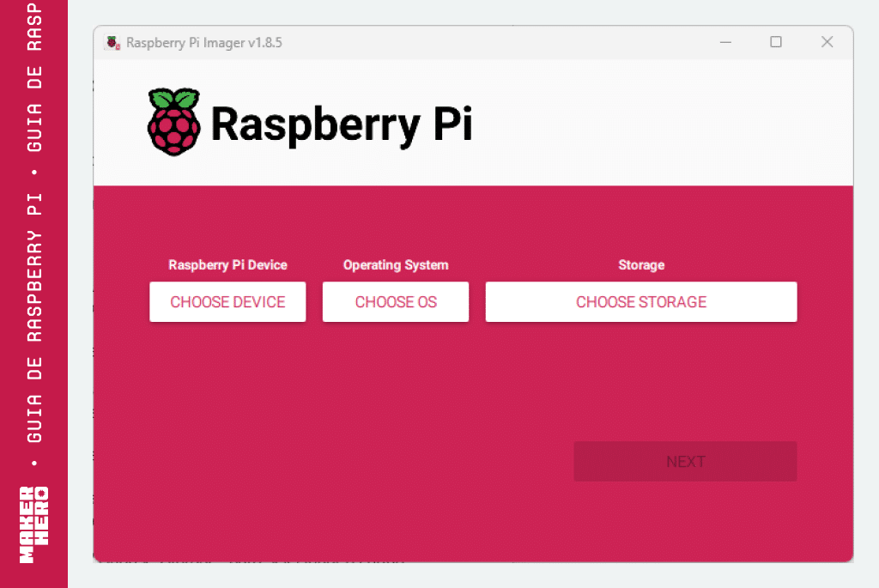
Task: Click the MakerHero logo in sidebar
Action: tap(33, 524)
